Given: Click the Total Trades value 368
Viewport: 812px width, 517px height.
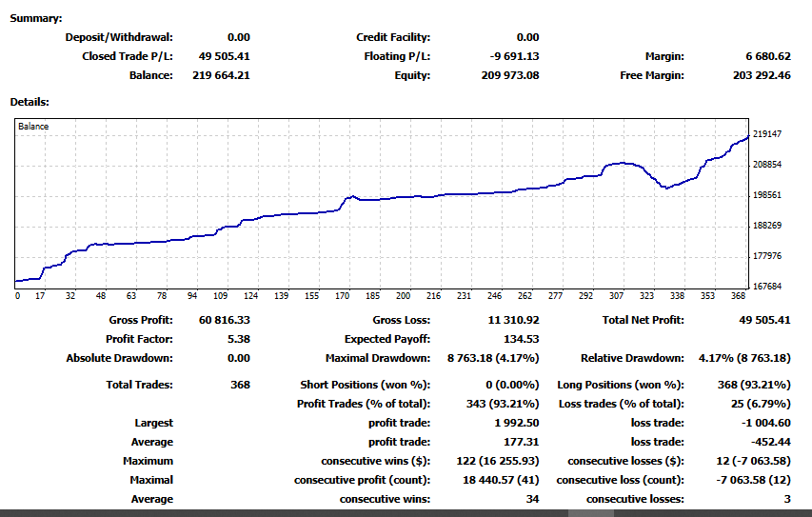Looking at the screenshot, I should point(240,385).
